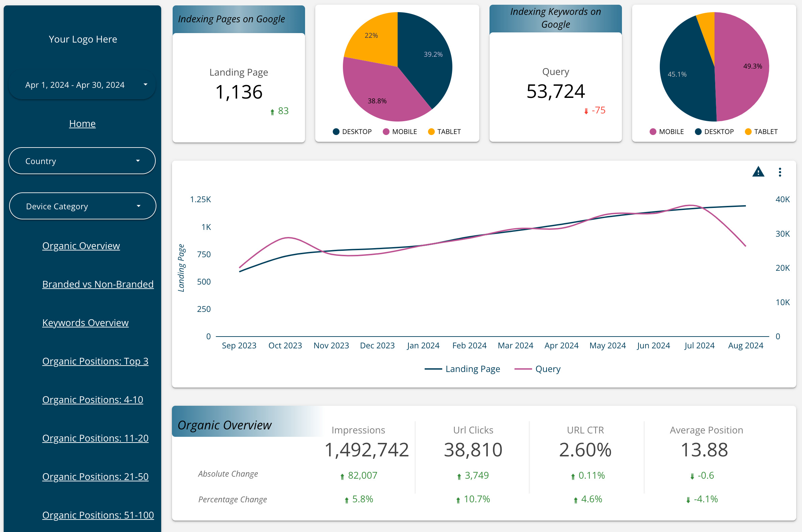Image resolution: width=802 pixels, height=532 pixels.
Task: Open Organic Positions: 11-20 page
Action: click(95, 438)
